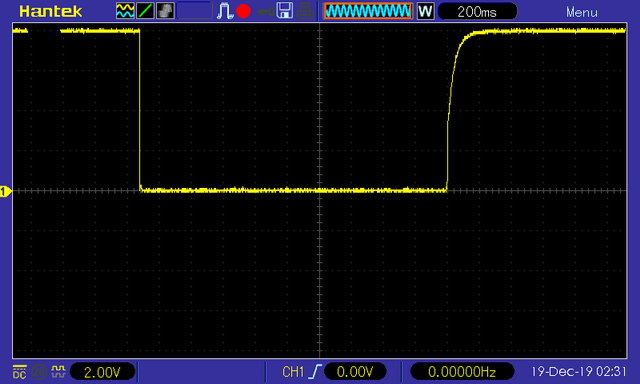Click the dimmed print icon

coord(305,11)
